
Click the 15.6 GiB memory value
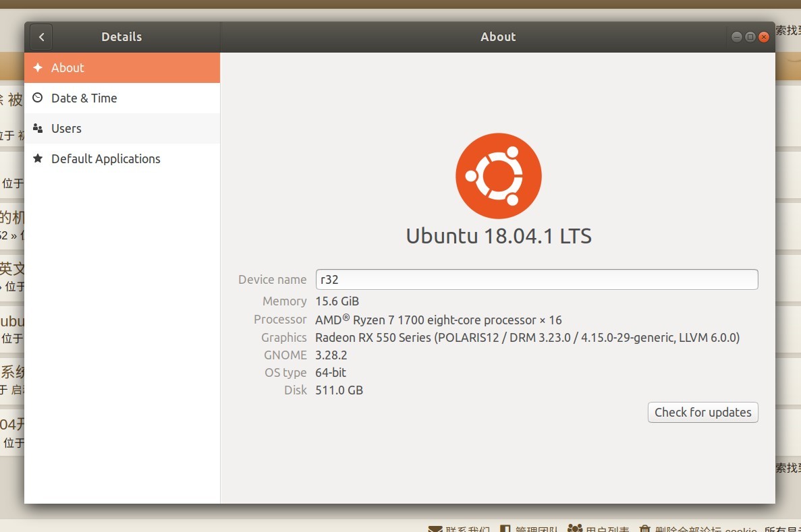[337, 301]
